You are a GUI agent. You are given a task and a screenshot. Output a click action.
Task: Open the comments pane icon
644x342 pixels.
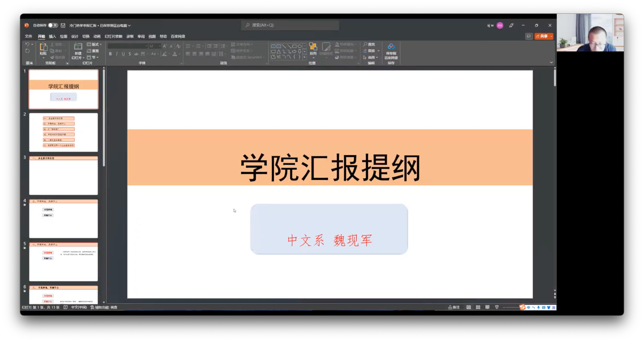coord(529,37)
